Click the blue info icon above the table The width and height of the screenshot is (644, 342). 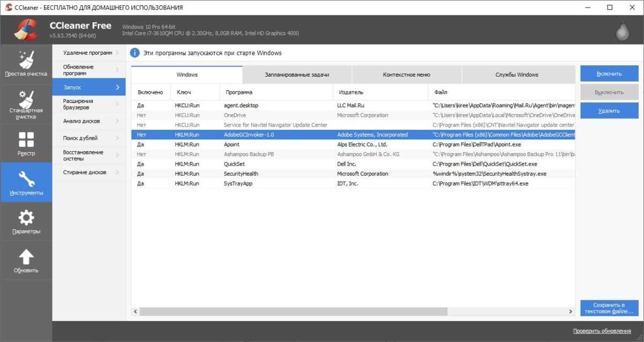(x=135, y=53)
